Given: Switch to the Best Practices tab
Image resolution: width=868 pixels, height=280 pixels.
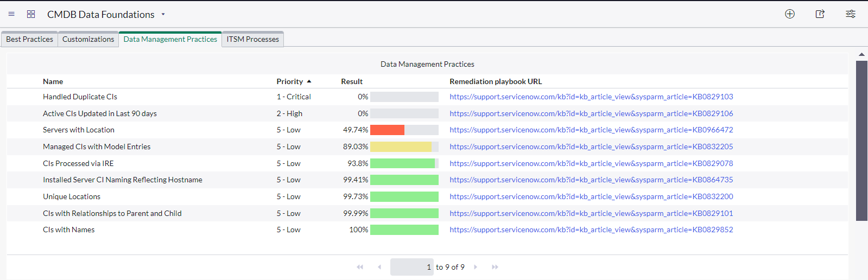Looking at the screenshot, I should coord(29,39).
